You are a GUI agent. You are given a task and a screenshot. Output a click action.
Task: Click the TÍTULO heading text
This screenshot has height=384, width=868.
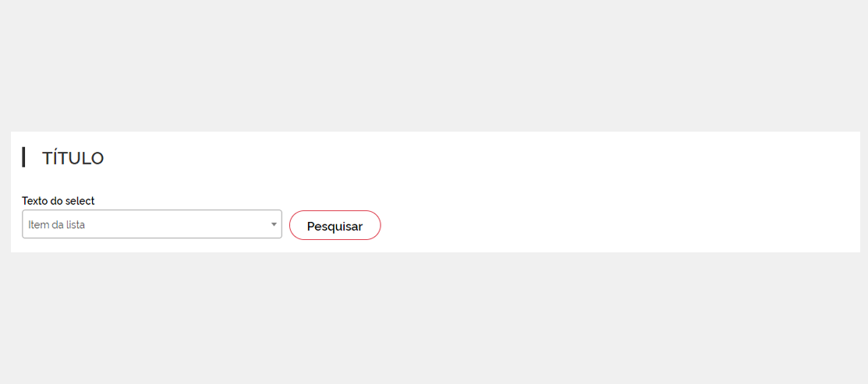point(73,158)
